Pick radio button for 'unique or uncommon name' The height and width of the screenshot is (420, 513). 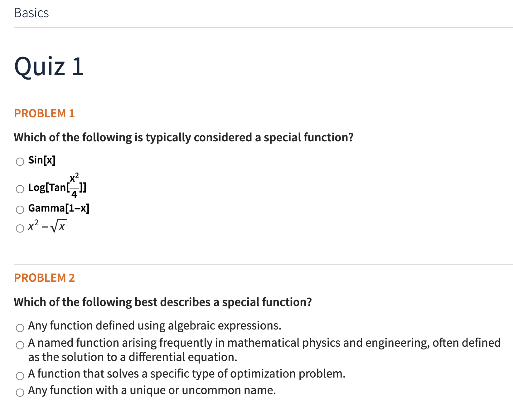click(20, 392)
